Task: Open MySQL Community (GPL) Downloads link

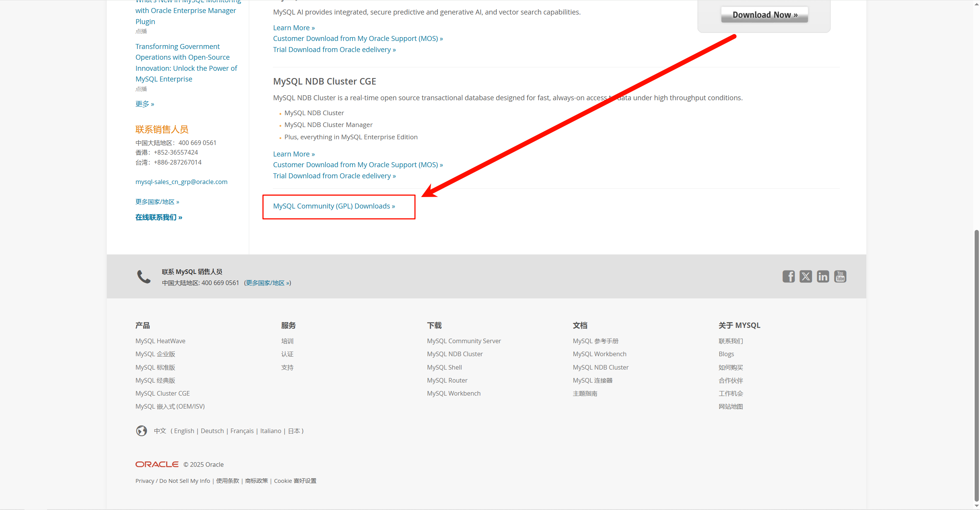Action: [x=334, y=206]
